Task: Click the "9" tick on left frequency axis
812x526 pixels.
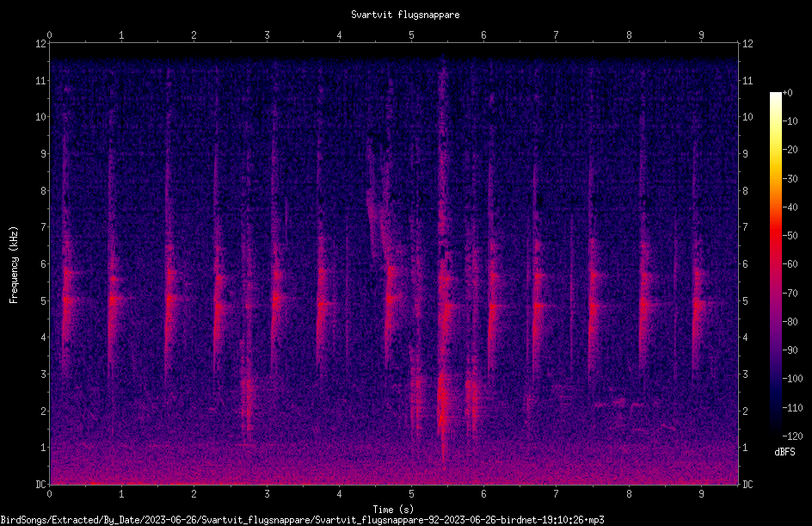Action: coord(44,154)
